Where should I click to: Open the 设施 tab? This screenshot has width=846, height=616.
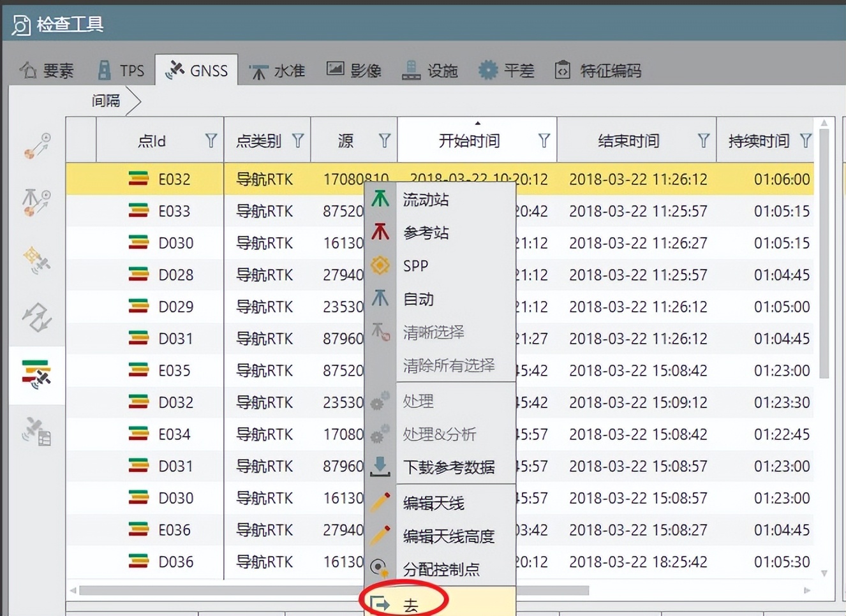(430, 70)
